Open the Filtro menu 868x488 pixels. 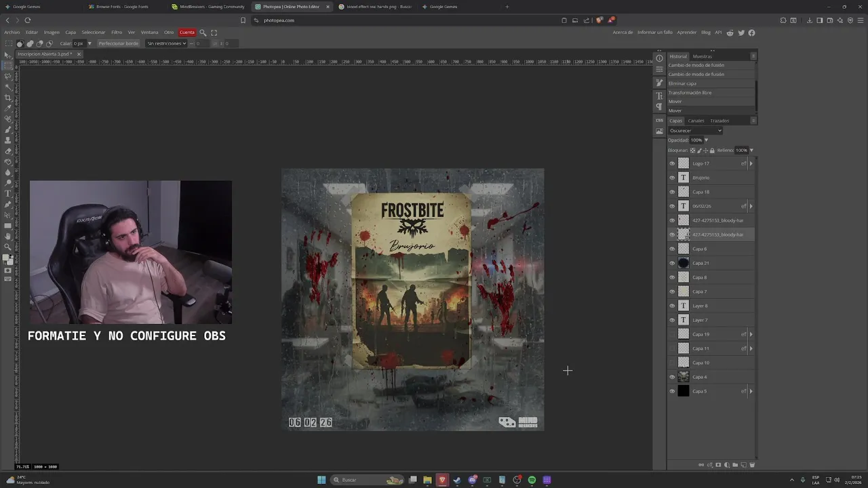click(117, 33)
